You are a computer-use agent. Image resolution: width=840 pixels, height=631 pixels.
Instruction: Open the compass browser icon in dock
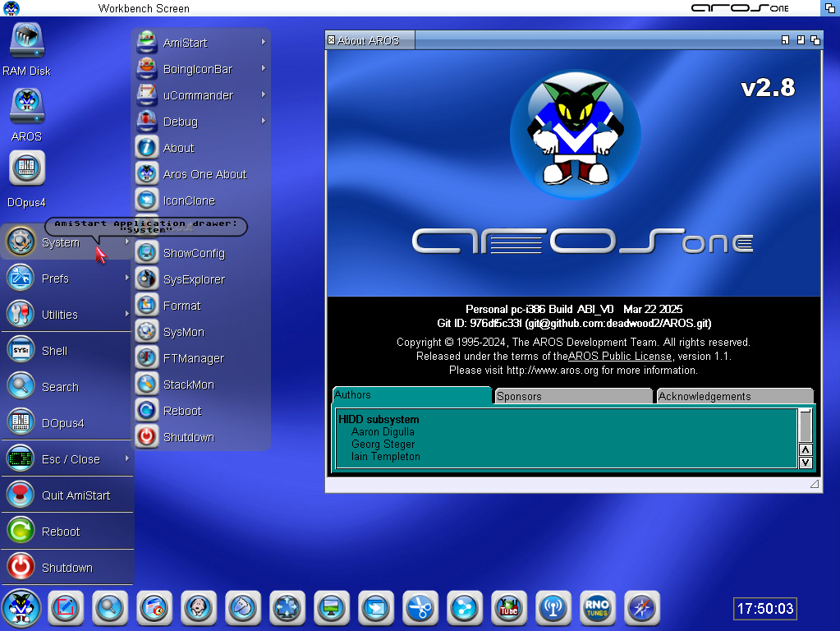tap(641, 608)
